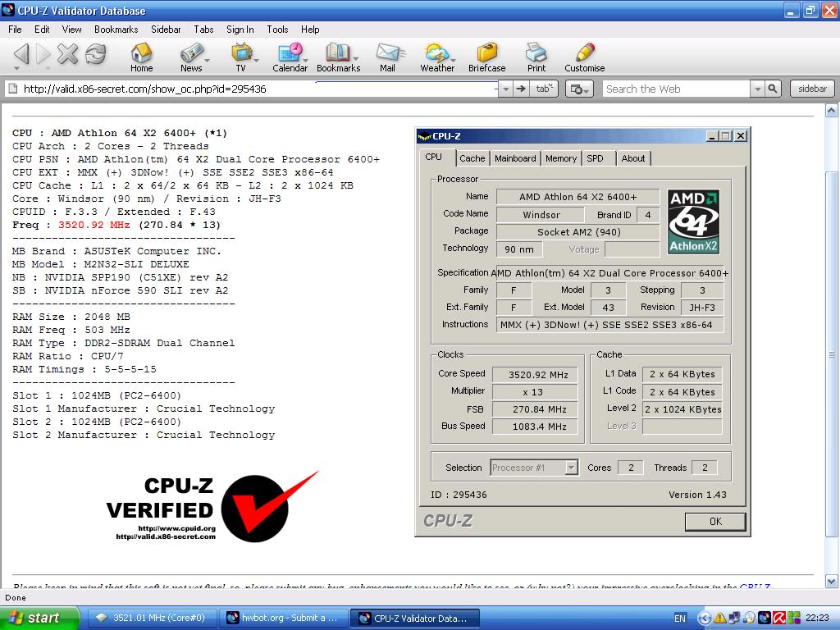This screenshot has width=840, height=630.
Task: Click the M2N32-SLI DELUXE model text
Action: (x=137, y=264)
